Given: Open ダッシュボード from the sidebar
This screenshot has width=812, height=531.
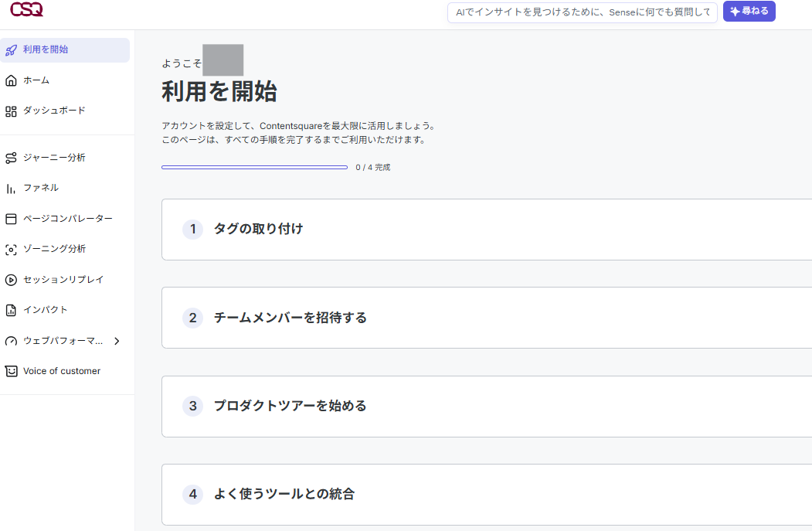Looking at the screenshot, I should point(65,111).
